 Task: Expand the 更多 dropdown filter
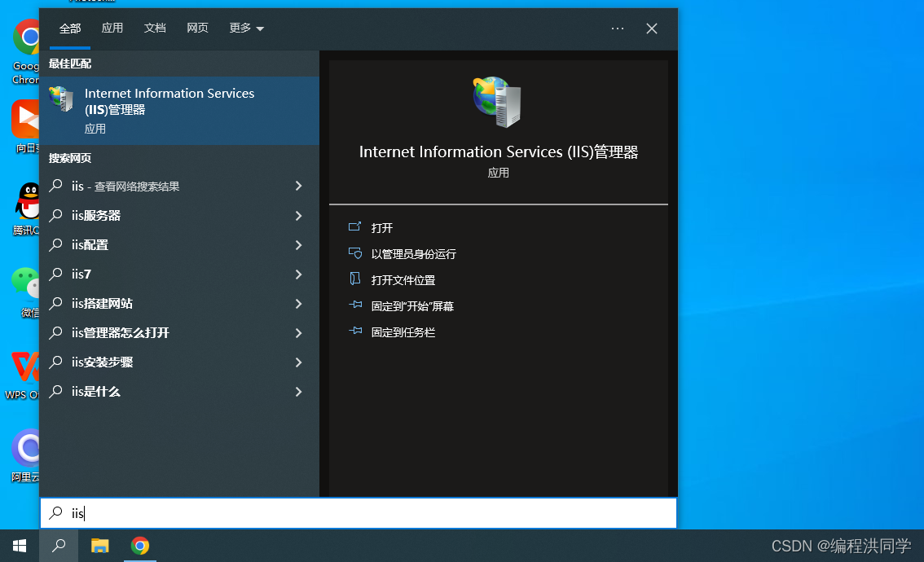(x=246, y=29)
